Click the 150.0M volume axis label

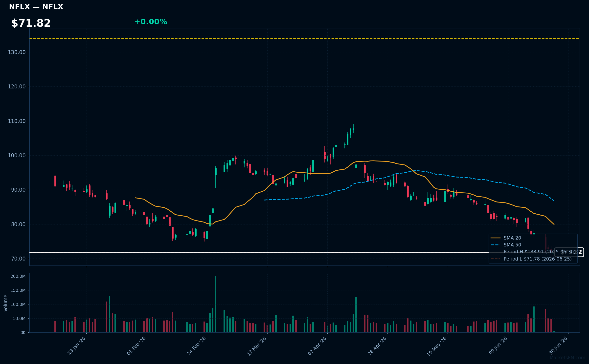[18, 290]
